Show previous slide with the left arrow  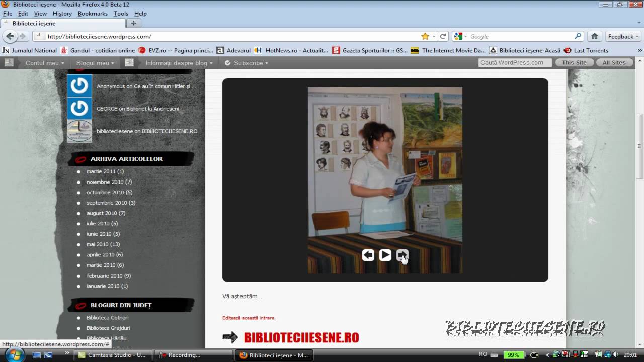(368, 255)
